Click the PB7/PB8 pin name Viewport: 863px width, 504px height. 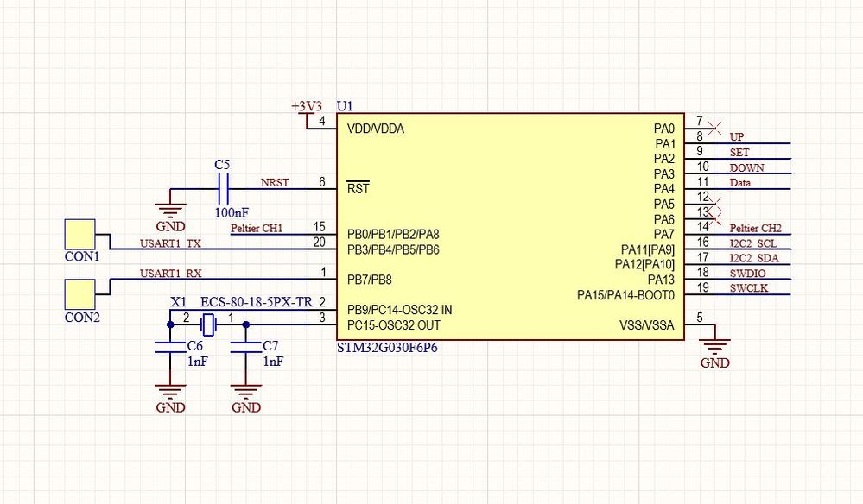point(370,280)
